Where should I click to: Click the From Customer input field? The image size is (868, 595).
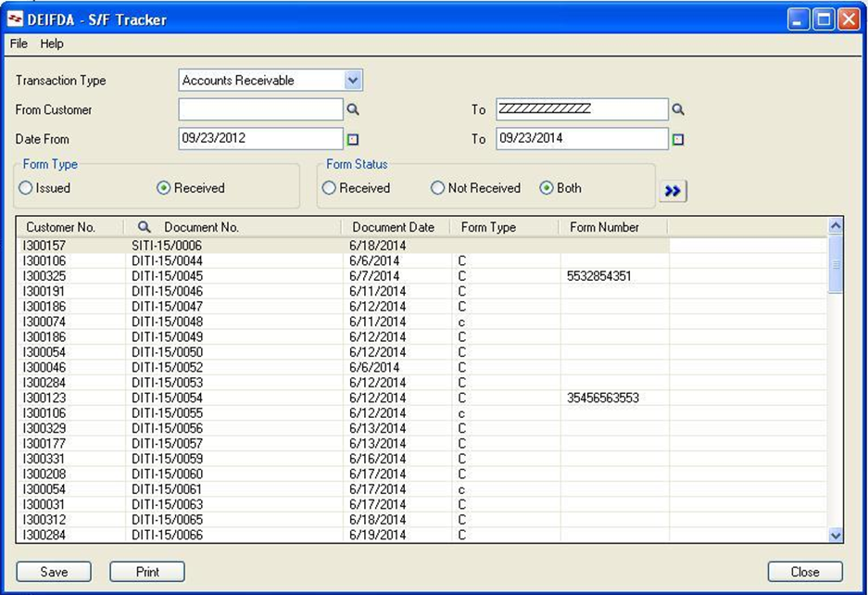pyautogui.click(x=260, y=109)
